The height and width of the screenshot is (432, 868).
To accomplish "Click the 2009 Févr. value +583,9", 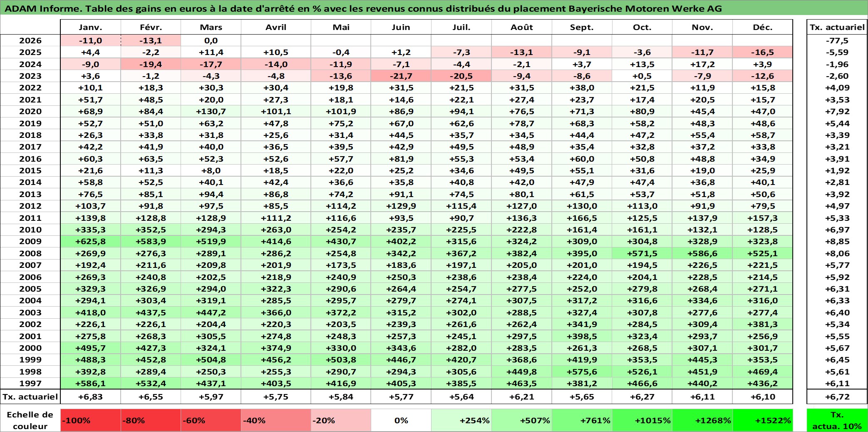I will pyautogui.click(x=151, y=241).
